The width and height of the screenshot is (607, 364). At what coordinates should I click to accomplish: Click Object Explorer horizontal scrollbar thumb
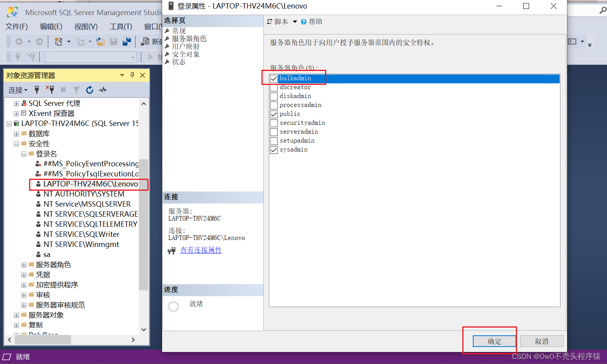43,340
